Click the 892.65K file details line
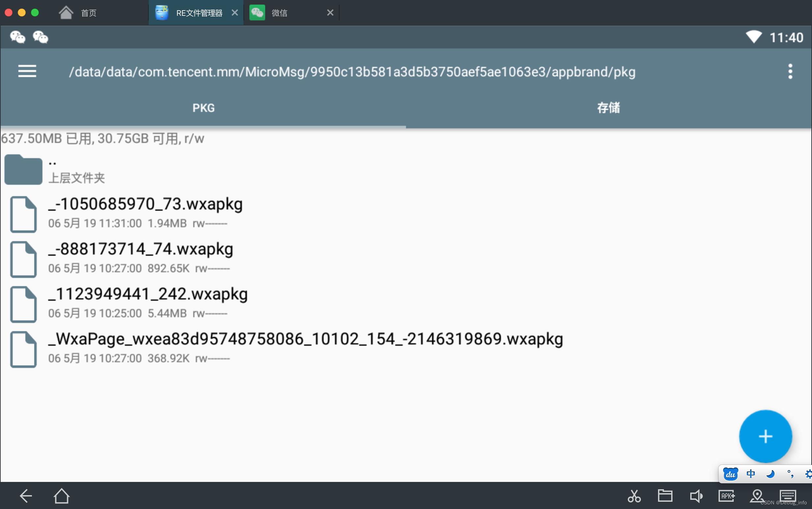This screenshot has height=509, width=812. [139, 268]
